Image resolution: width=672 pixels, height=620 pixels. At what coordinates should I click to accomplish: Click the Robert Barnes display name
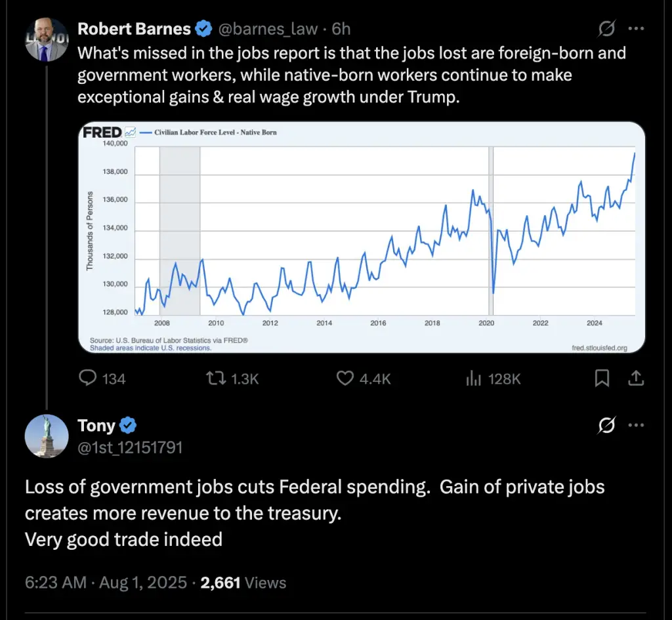click(x=134, y=29)
